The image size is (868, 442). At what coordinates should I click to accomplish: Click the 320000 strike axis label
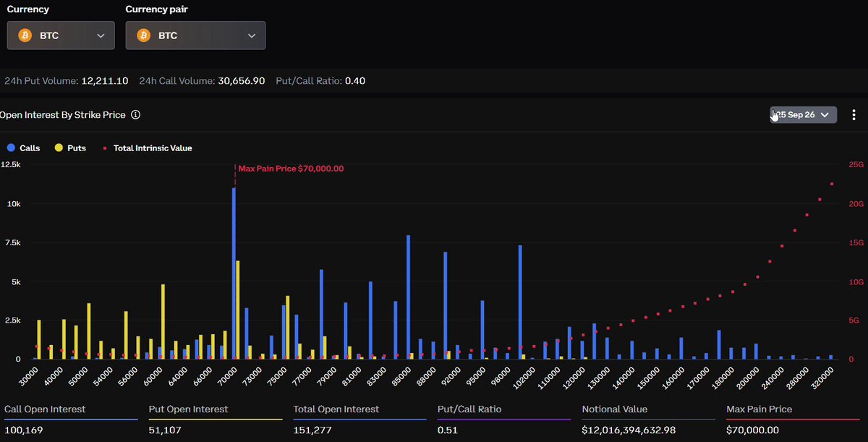coord(822,378)
